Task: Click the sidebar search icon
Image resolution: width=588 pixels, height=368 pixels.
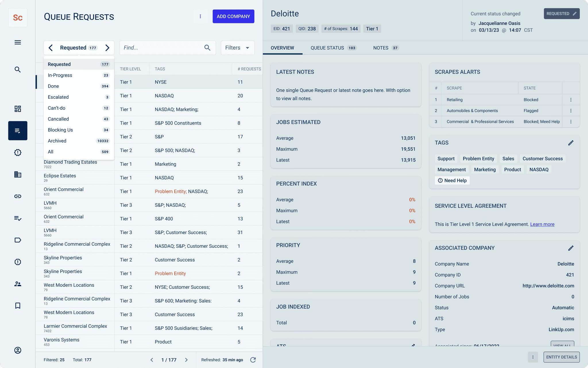Action: pos(18,69)
